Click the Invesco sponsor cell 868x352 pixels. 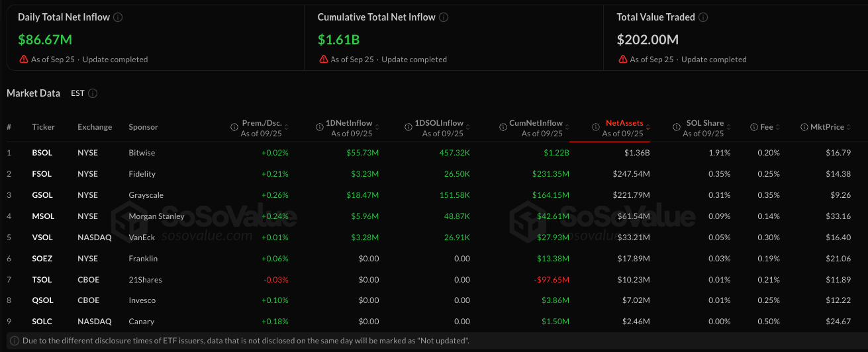[x=142, y=300]
